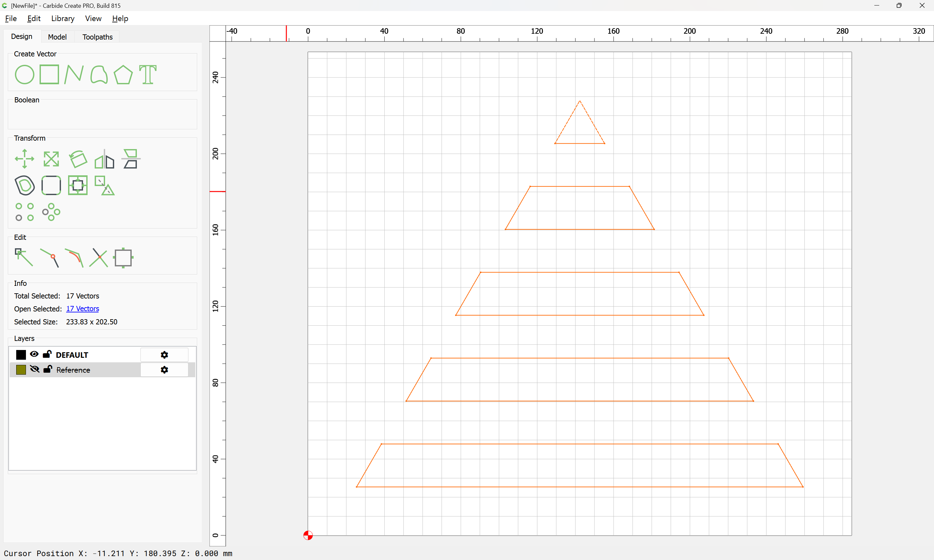Lock the Reference layer

[48, 369]
